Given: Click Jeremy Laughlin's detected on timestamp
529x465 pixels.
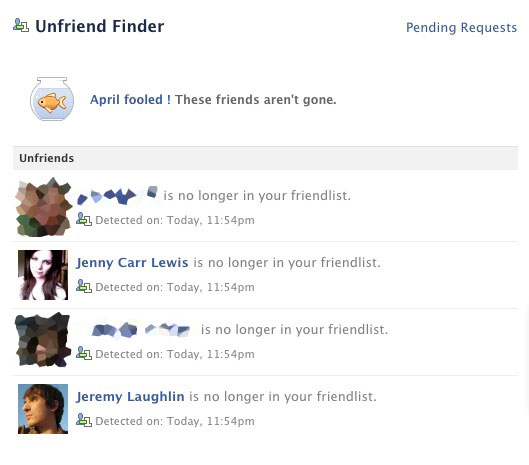Looking at the screenshot, I should click(175, 421).
